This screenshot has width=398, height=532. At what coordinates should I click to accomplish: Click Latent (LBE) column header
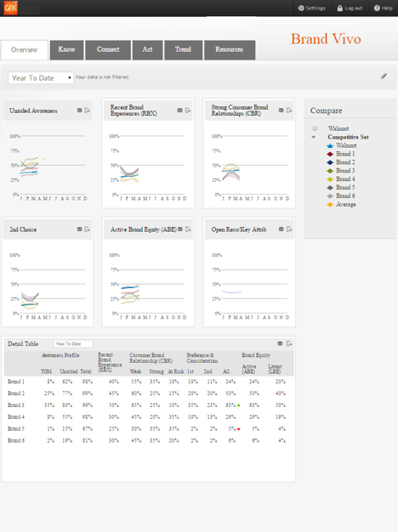coord(275,369)
